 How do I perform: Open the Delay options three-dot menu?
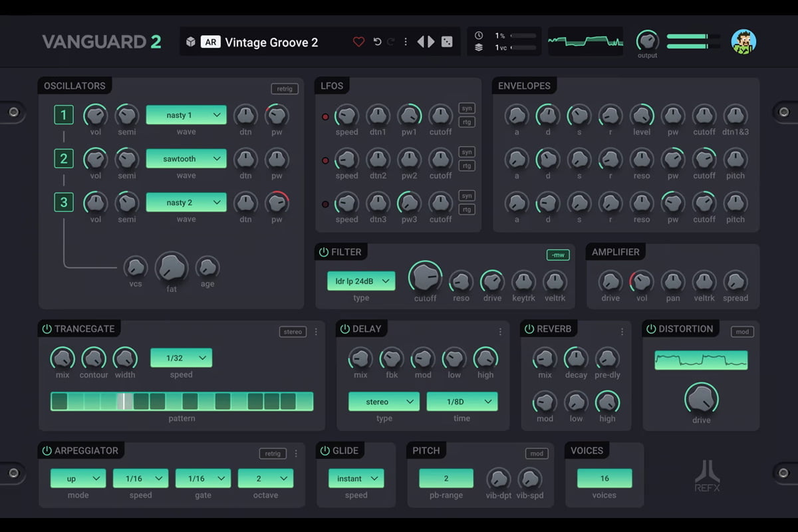point(501,332)
